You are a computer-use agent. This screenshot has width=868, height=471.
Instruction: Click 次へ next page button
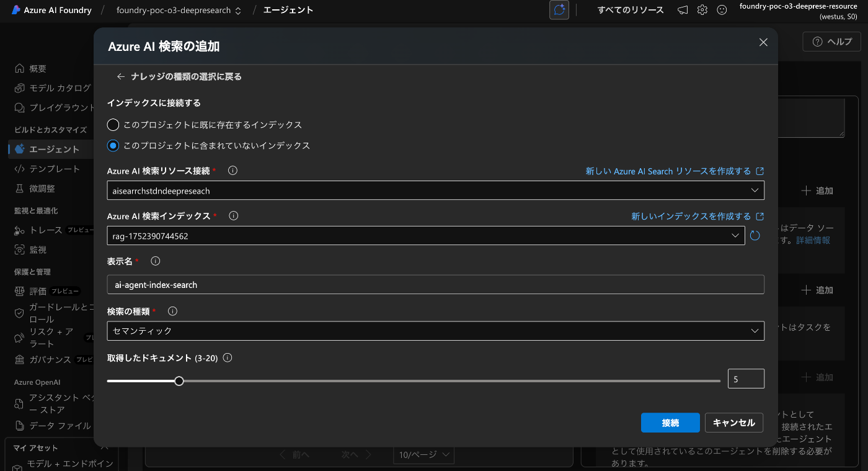(x=358, y=455)
